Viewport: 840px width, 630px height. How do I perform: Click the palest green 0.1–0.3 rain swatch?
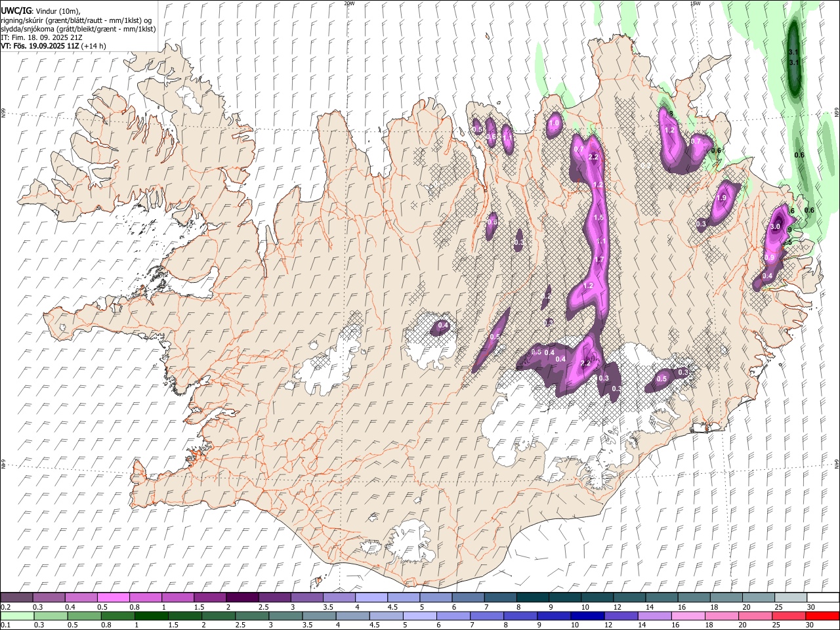click(18, 616)
